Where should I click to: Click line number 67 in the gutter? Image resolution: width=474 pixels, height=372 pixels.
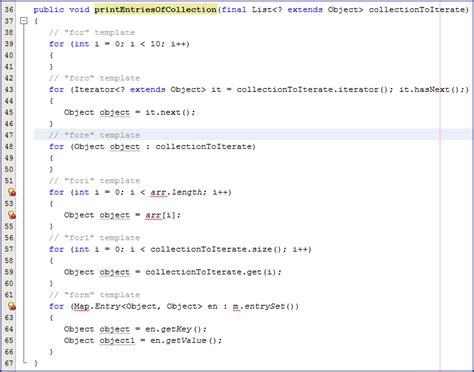pyautogui.click(x=9, y=363)
